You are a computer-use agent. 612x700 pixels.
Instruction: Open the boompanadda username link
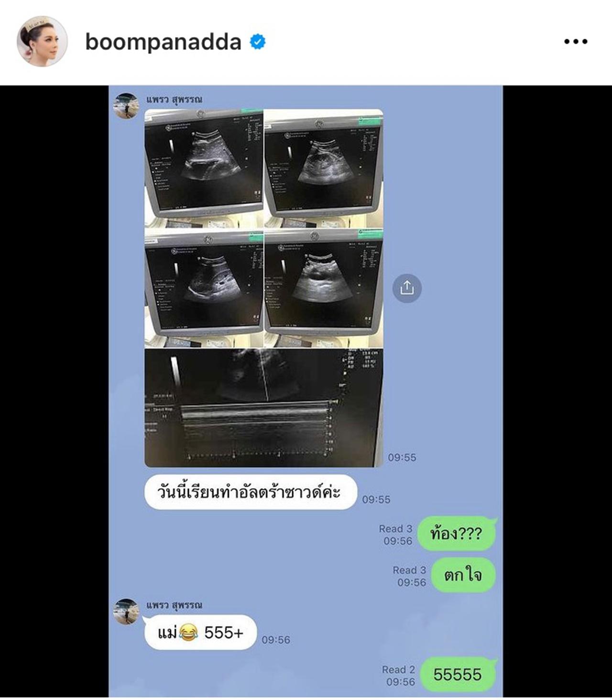coord(163,42)
